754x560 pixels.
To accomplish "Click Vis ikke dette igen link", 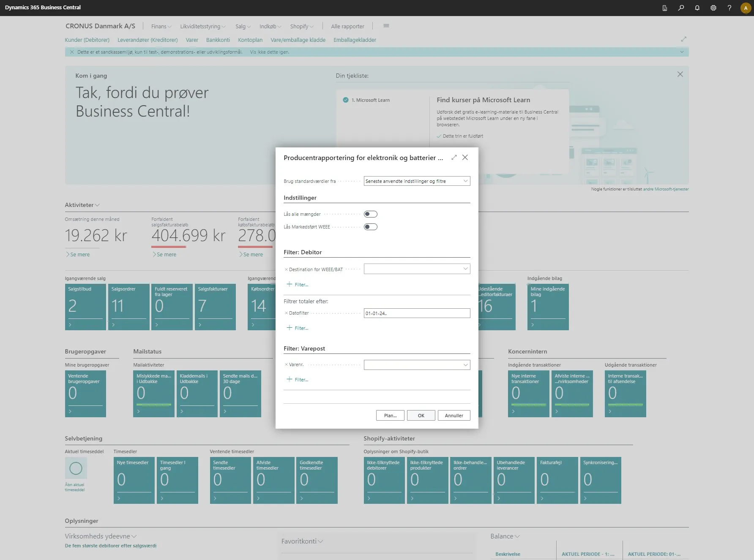I will click(270, 52).
